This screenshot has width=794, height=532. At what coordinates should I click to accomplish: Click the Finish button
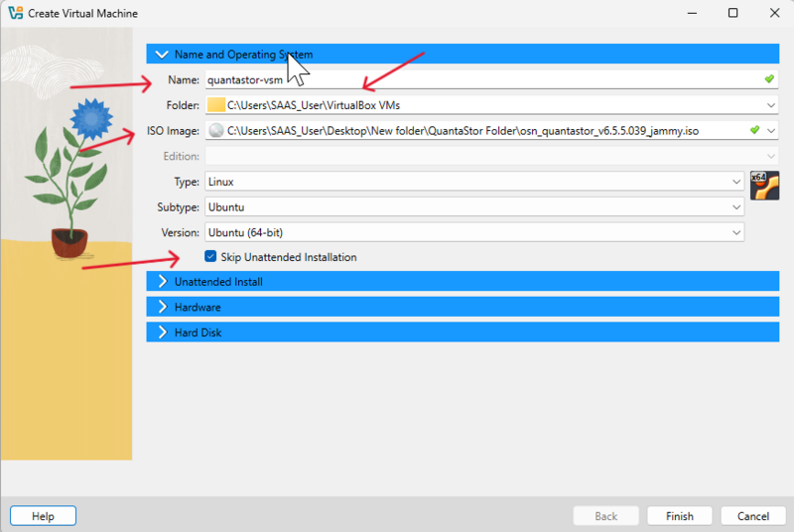tap(680, 516)
